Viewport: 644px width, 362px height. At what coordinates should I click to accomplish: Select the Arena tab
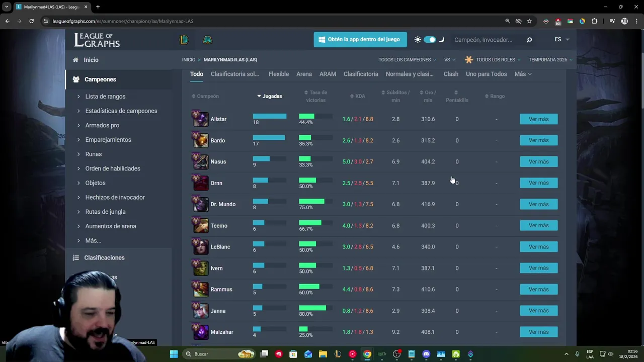tap(304, 74)
